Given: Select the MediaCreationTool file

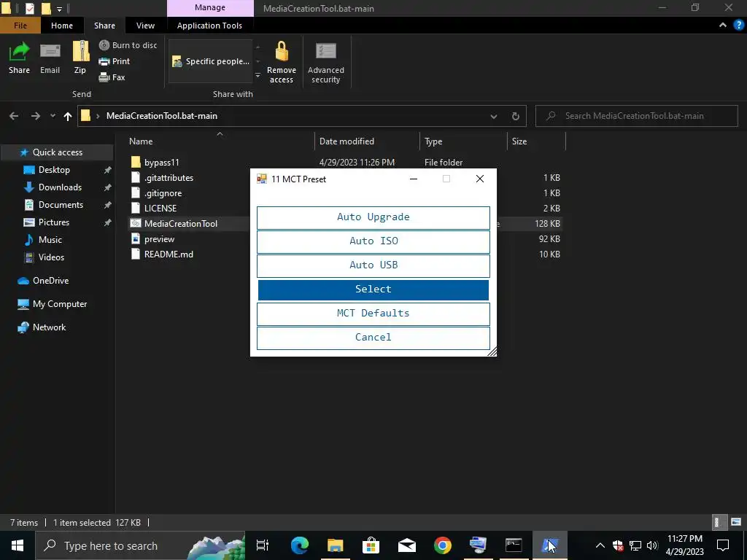Looking at the screenshot, I should [x=181, y=223].
